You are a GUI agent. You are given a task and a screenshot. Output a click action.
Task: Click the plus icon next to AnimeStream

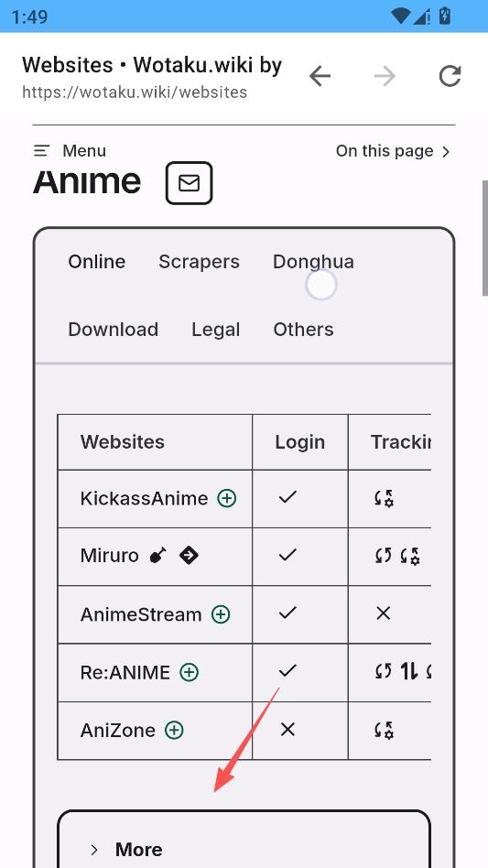(221, 614)
